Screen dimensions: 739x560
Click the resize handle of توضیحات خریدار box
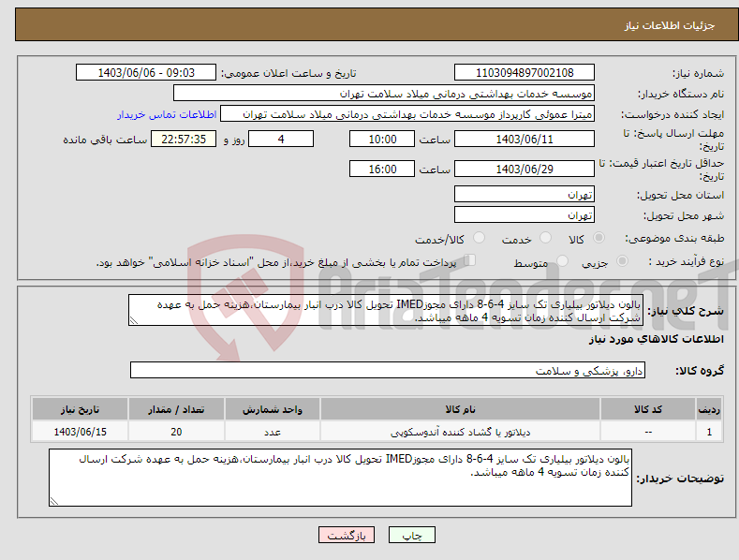pos(54,501)
